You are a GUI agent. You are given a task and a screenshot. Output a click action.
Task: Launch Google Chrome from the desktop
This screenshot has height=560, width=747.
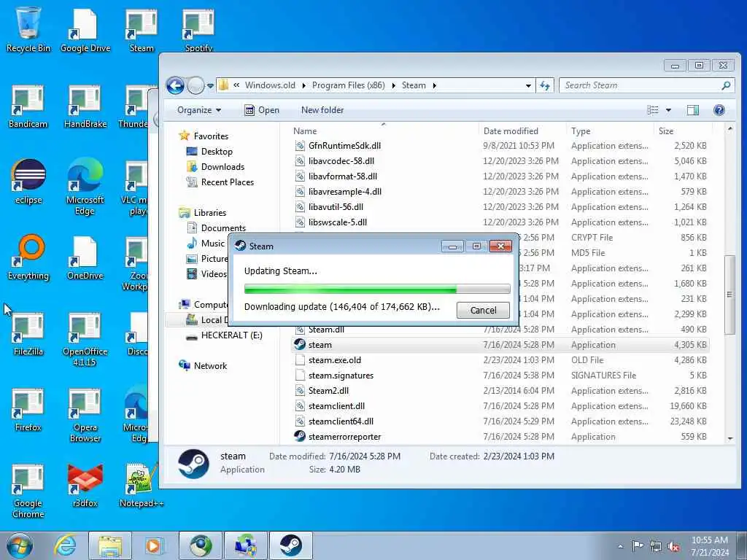(28, 491)
